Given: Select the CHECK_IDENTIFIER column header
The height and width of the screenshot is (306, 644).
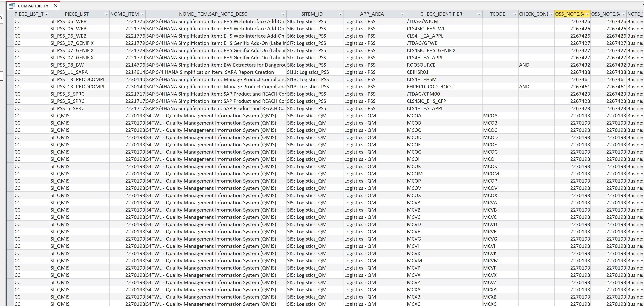Looking at the screenshot, I should point(441,14).
